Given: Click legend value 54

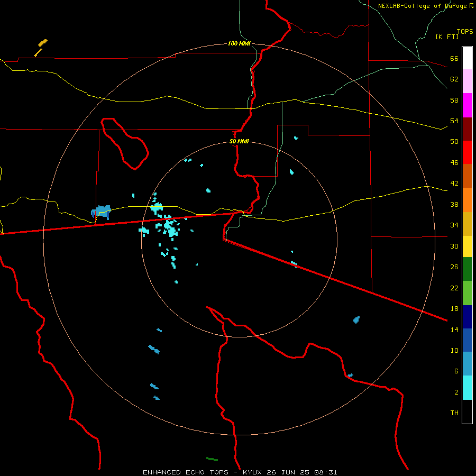Looking at the screenshot, I should coord(454,121).
